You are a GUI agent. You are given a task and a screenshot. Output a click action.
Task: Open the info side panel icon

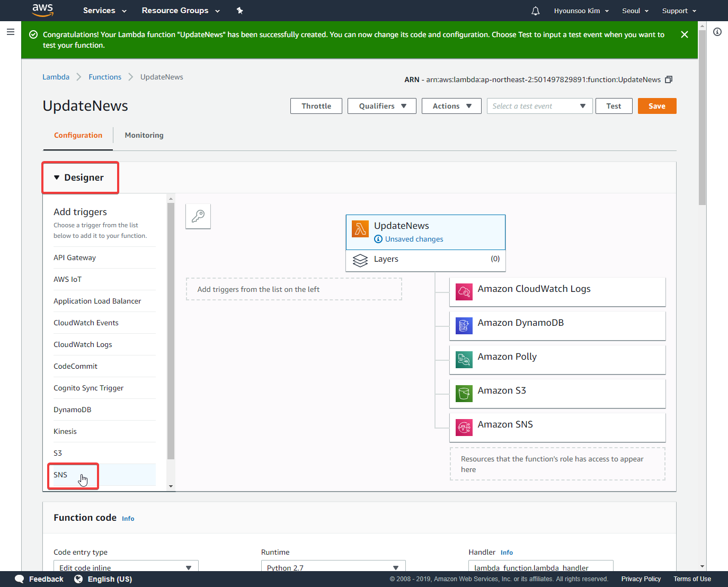717,32
